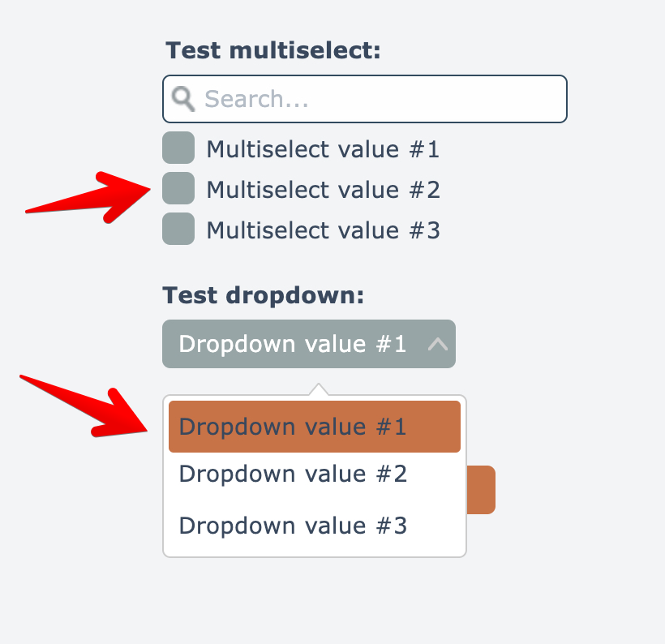This screenshot has width=665, height=644.
Task: Choose Dropdown value #3 in the list
Action: 293,526
